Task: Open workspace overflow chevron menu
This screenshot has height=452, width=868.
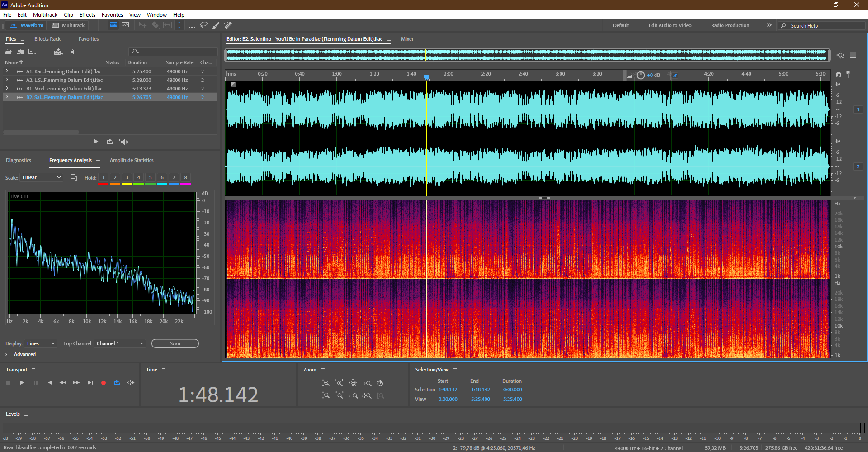Action: coord(769,25)
